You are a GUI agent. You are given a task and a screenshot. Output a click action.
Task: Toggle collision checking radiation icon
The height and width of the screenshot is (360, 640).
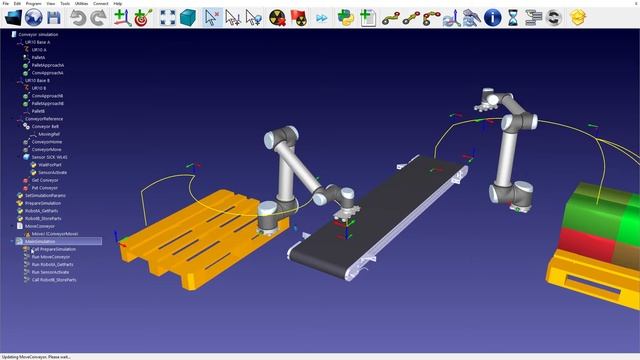point(278,18)
